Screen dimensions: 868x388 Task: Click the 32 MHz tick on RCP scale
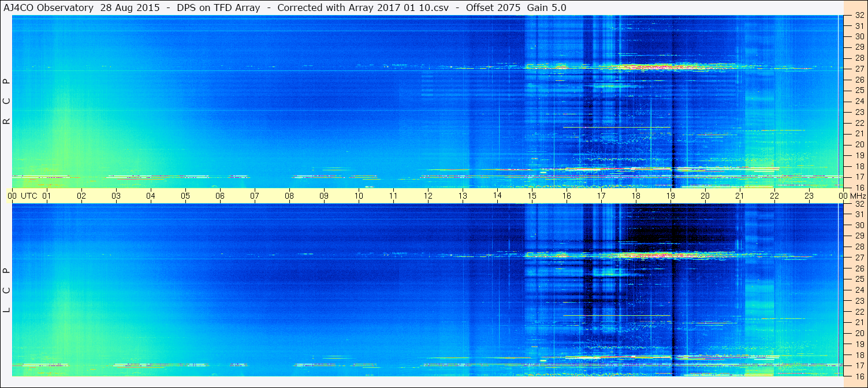coord(859,16)
